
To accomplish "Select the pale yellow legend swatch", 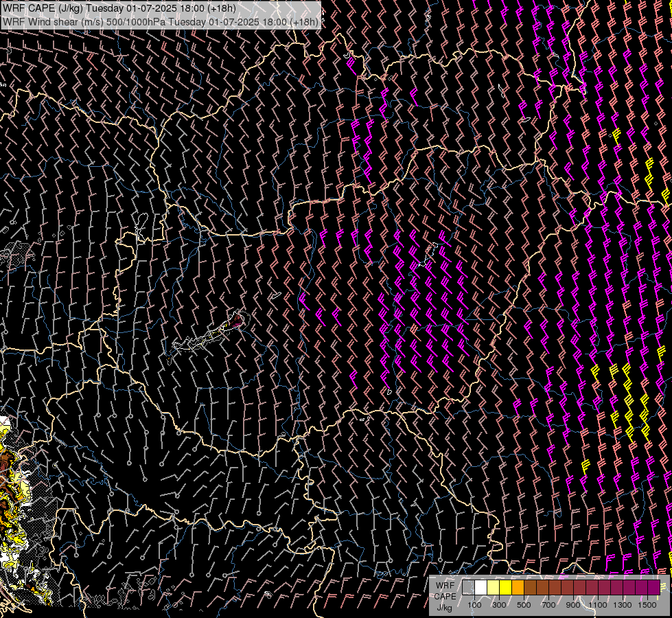I will point(494,587).
